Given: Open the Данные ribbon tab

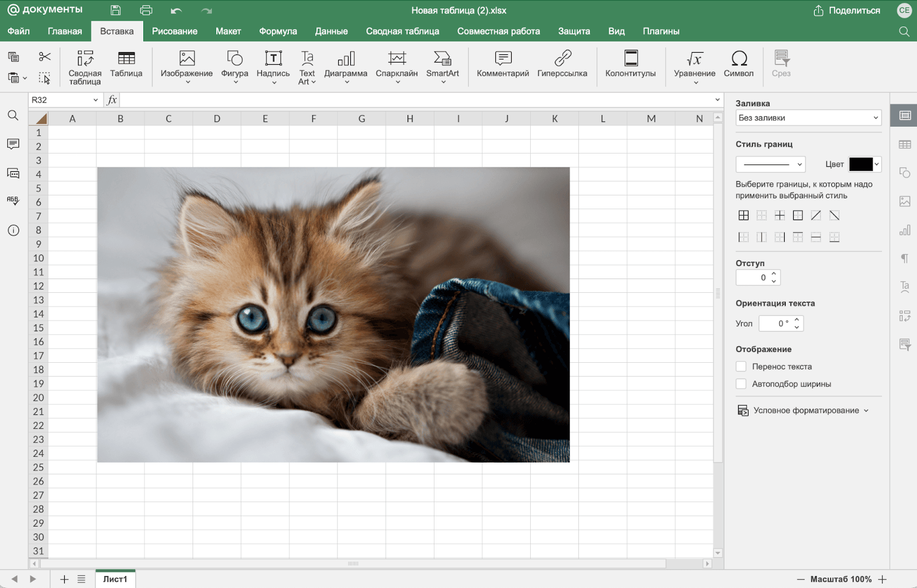Looking at the screenshot, I should [331, 32].
